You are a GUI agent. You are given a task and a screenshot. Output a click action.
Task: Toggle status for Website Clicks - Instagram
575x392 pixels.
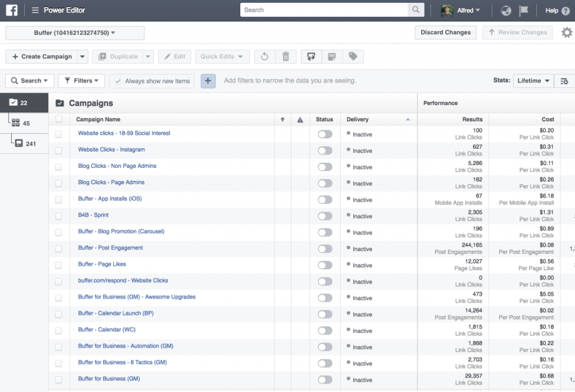pyautogui.click(x=325, y=151)
